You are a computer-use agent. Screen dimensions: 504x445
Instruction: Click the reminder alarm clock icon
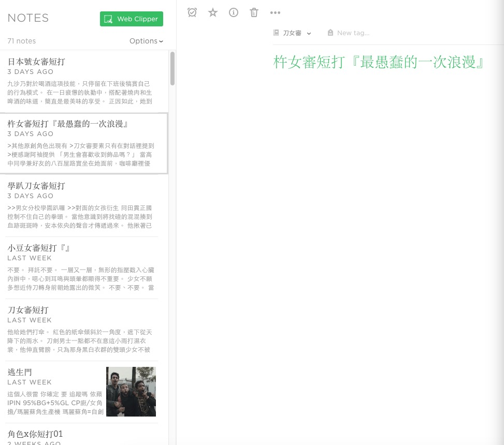[x=192, y=12]
